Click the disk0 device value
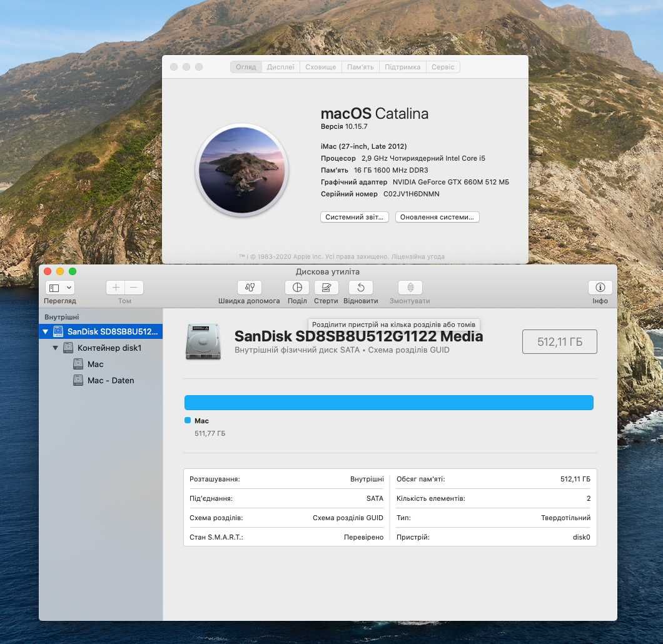Image resolution: width=663 pixels, height=644 pixels. 582,537
